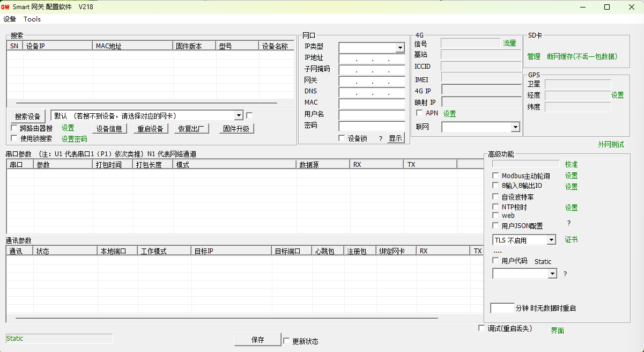
Task: Click the 搜索设备 button
Action: [28, 116]
